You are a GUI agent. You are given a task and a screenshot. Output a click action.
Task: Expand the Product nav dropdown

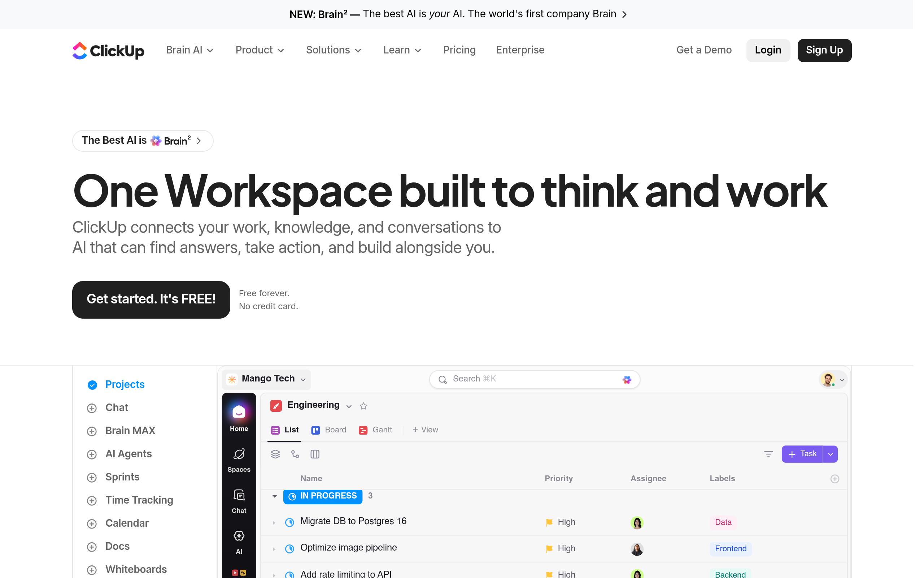tap(260, 50)
